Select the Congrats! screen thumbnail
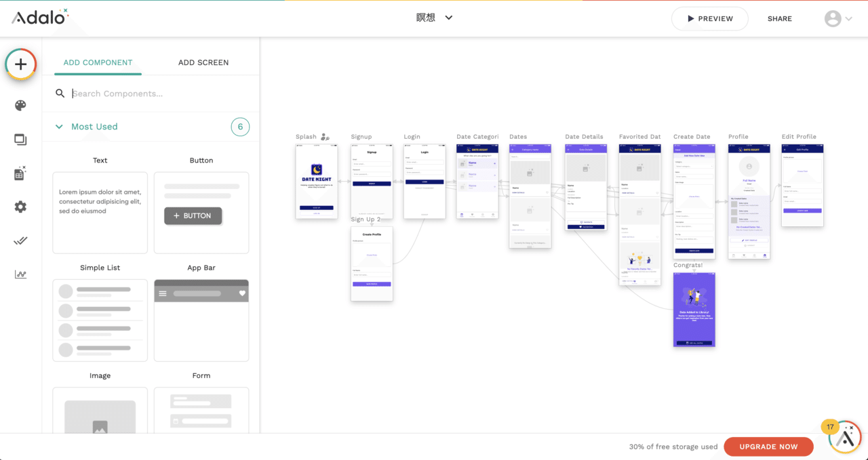This screenshot has width=868, height=460. tap(694, 310)
